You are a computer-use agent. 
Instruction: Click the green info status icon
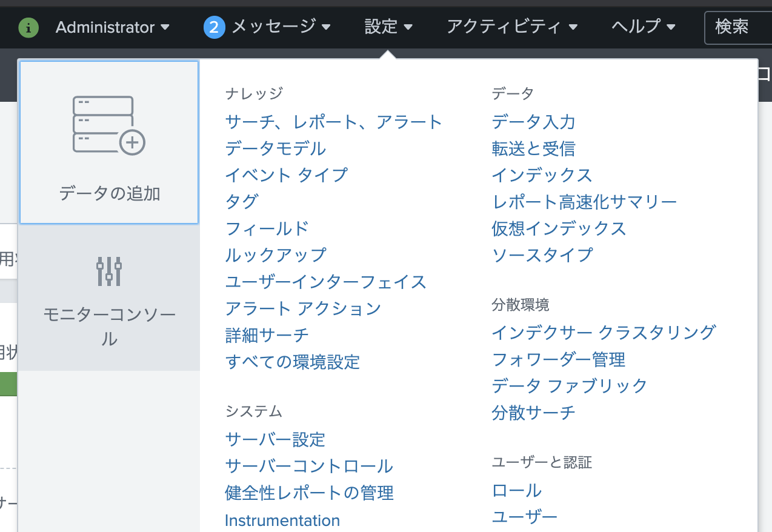(x=28, y=27)
